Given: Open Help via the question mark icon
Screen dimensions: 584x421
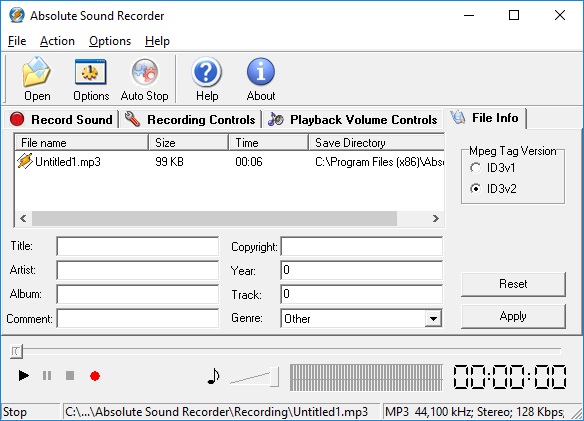Looking at the screenshot, I should (207, 72).
